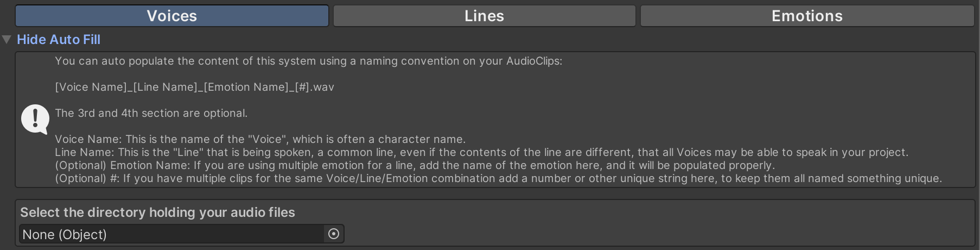
Task: Click the '[Emotion Name]' token in pattern
Action: pos(246,87)
